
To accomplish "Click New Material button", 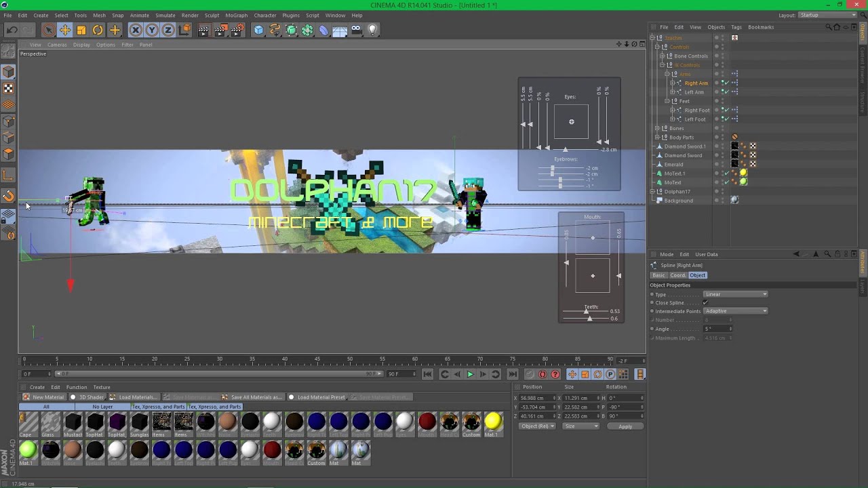I will [44, 397].
